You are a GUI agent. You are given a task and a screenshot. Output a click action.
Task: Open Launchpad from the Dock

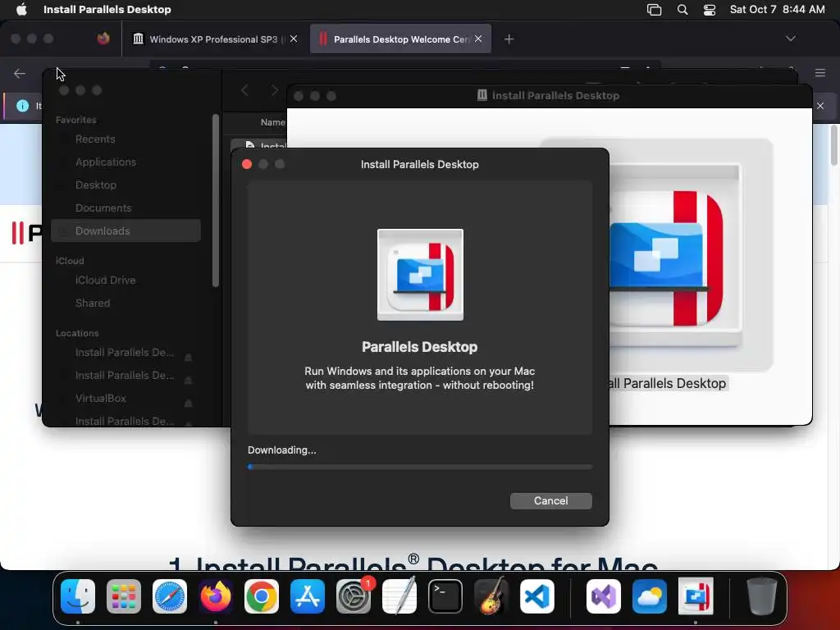tap(124, 596)
